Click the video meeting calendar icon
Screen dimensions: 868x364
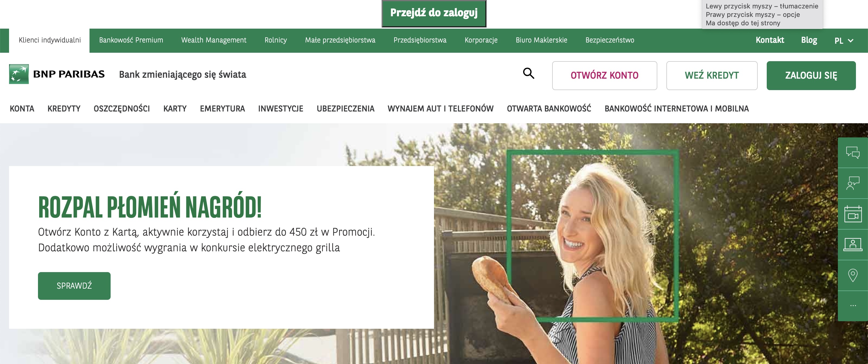853,214
